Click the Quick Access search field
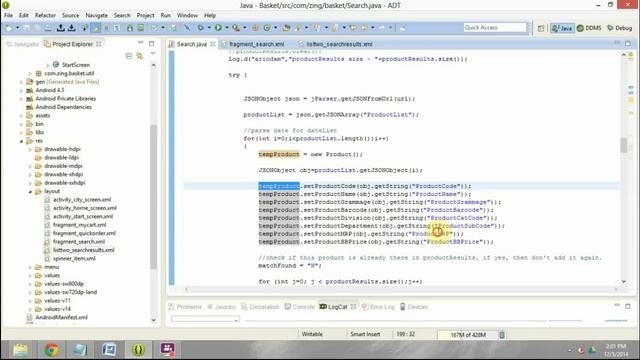The image size is (640, 360). click(x=495, y=27)
